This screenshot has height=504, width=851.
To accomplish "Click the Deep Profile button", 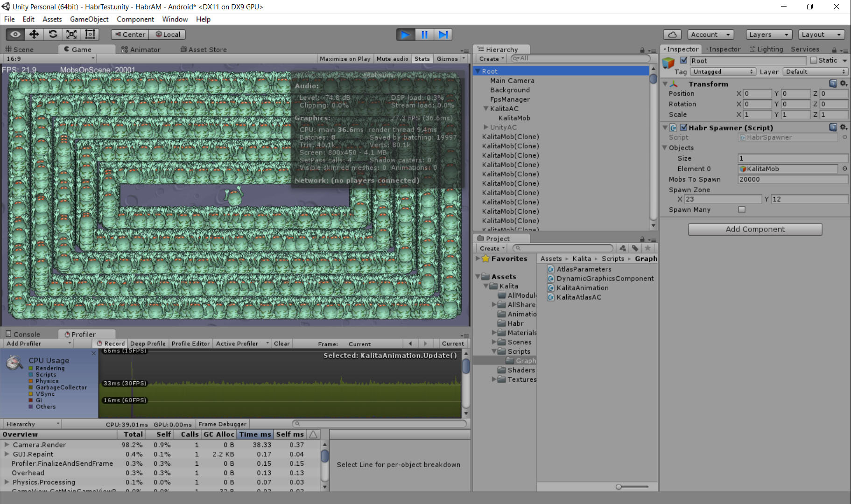I will click(x=148, y=343).
